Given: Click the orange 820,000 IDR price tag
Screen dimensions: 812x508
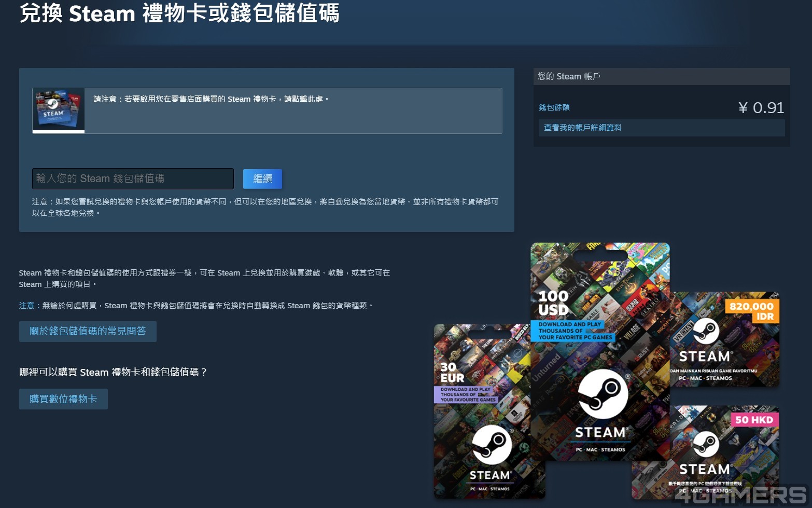Looking at the screenshot, I should [x=752, y=311].
